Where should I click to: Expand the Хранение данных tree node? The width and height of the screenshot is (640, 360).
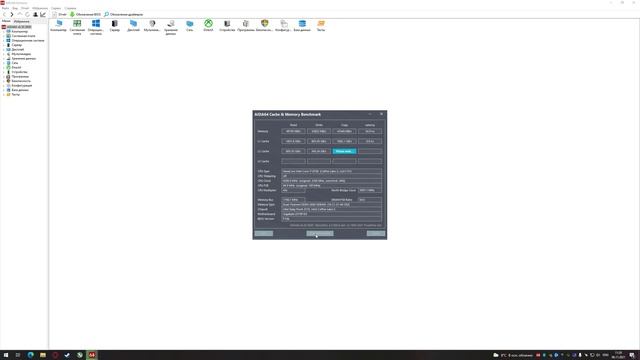pos(4,58)
